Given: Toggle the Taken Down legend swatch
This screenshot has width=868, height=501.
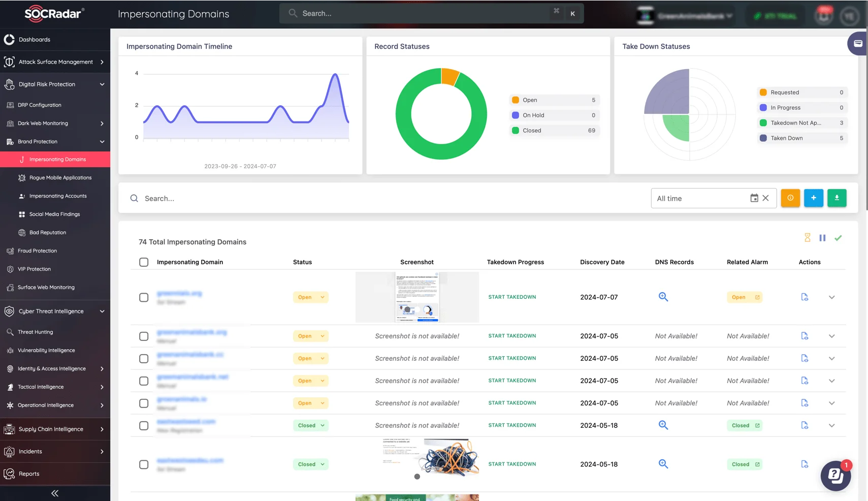Looking at the screenshot, I should 763,138.
